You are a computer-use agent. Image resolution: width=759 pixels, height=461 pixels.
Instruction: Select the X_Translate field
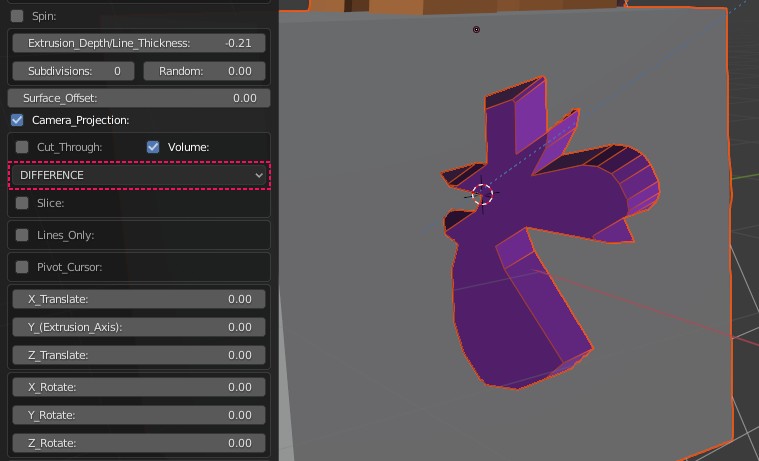click(138, 299)
